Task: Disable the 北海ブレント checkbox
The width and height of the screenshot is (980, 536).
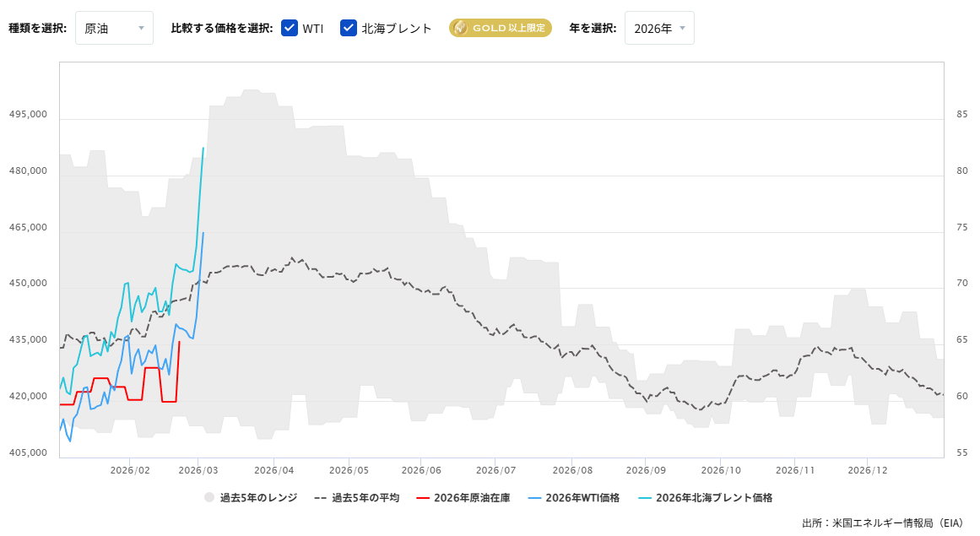Action: [349, 27]
